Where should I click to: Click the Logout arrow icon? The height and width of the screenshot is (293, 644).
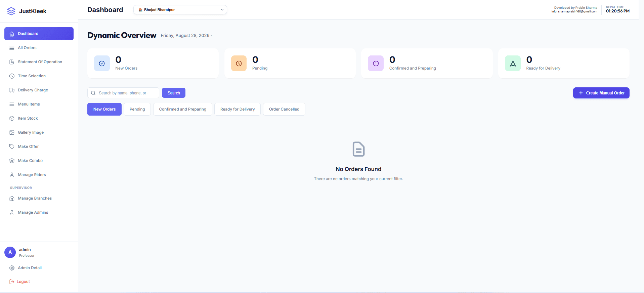click(12, 282)
